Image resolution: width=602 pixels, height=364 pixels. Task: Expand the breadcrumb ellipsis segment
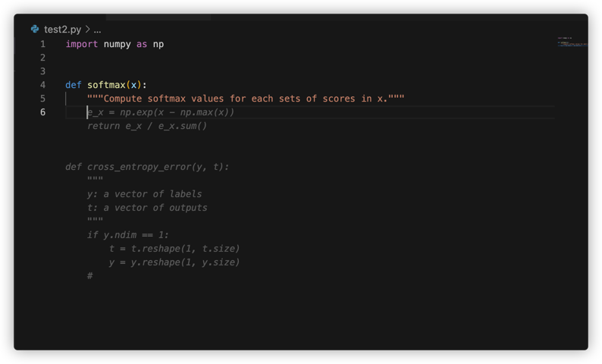98,30
